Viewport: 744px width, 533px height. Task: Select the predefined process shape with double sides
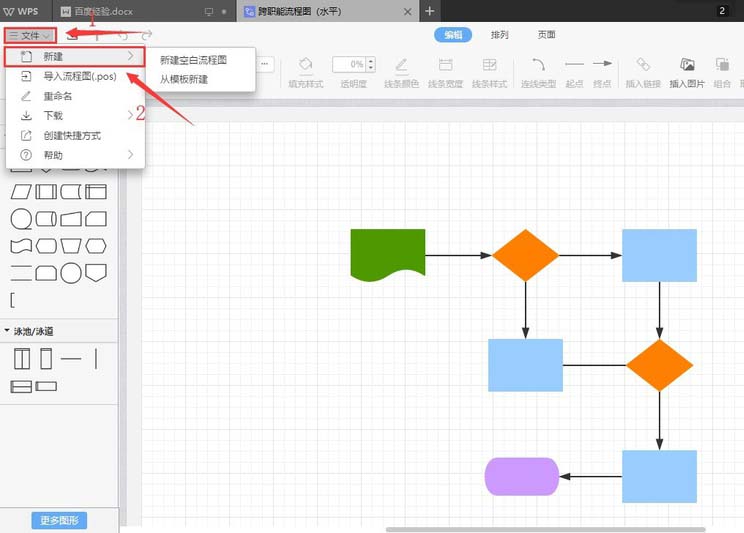46,192
